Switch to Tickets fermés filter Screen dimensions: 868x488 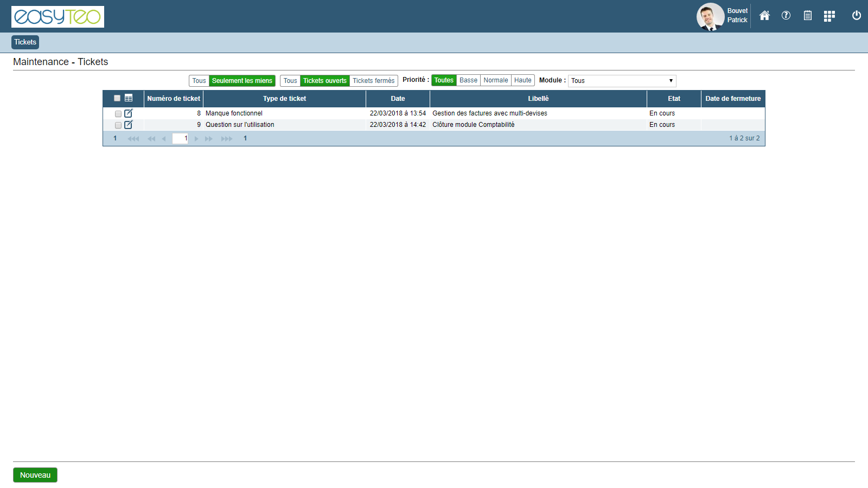(374, 81)
